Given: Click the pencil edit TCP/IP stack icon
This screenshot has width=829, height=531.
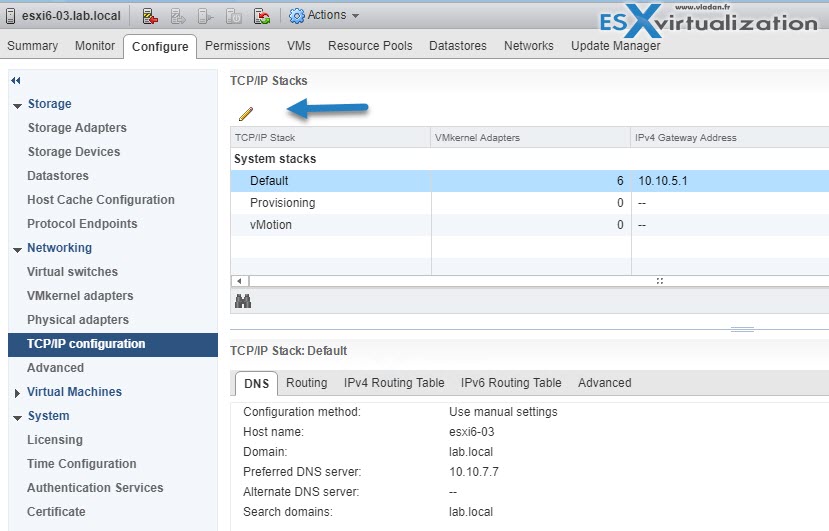Looking at the screenshot, I should point(246,113).
